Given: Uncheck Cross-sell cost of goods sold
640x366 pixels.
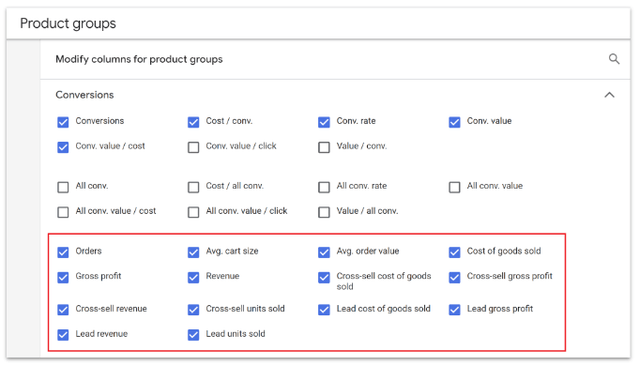Looking at the screenshot, I should point(324,277).
